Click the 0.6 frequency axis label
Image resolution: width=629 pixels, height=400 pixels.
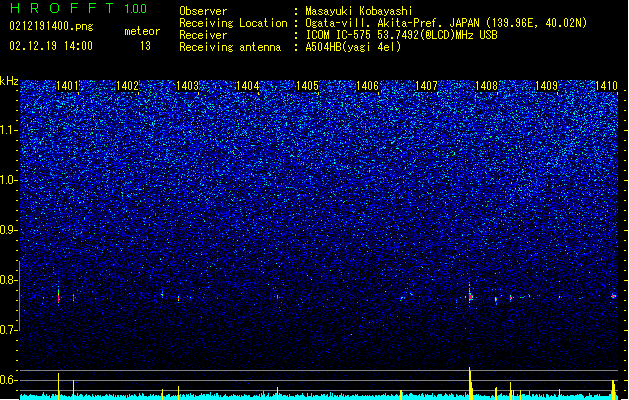(9, 380)
